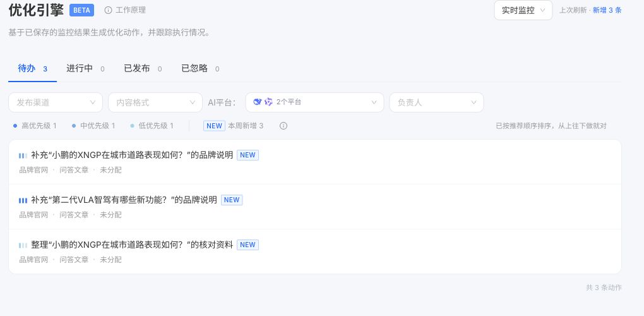Viewport: 644px width, 316px height.
Task: Filter by 中优先级 1
Action: click(x=93, y=126)
